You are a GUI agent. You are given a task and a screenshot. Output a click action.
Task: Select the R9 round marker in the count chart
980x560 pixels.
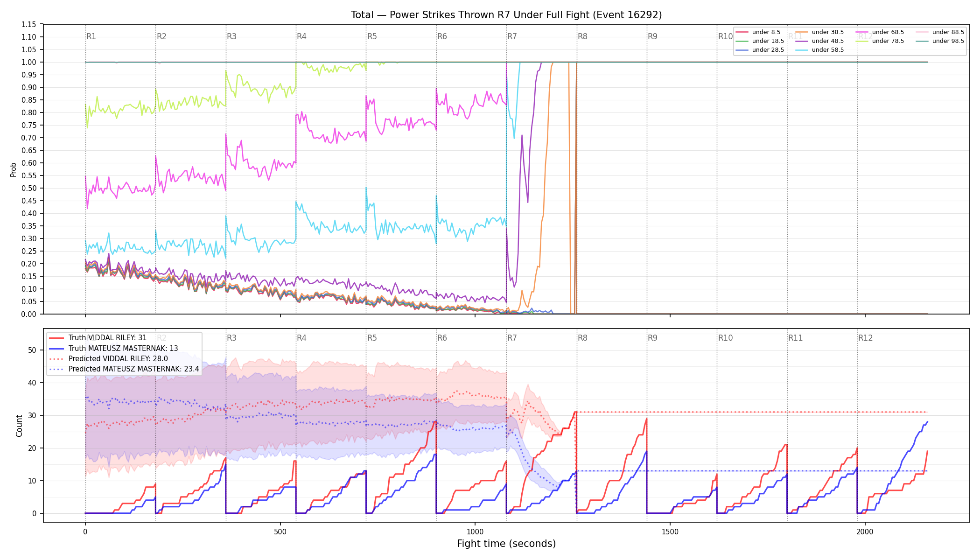(x=652, y=338)
